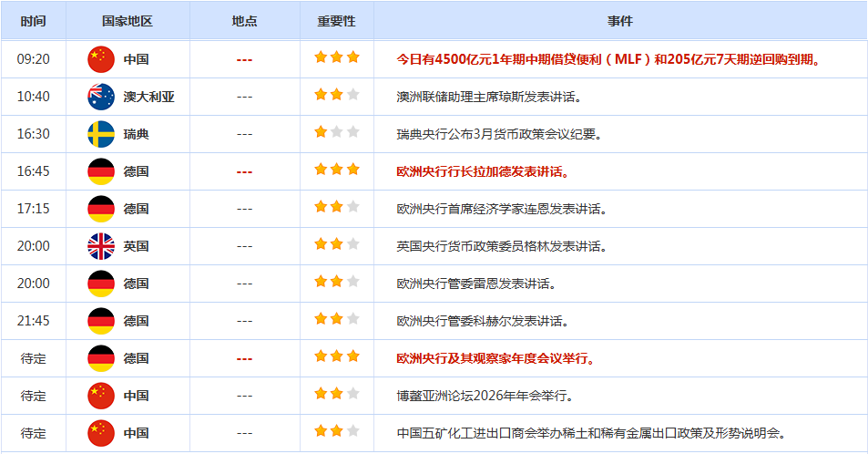Open the 欧洲央行管委科赫尔发表讲话 event

[483, 321]
